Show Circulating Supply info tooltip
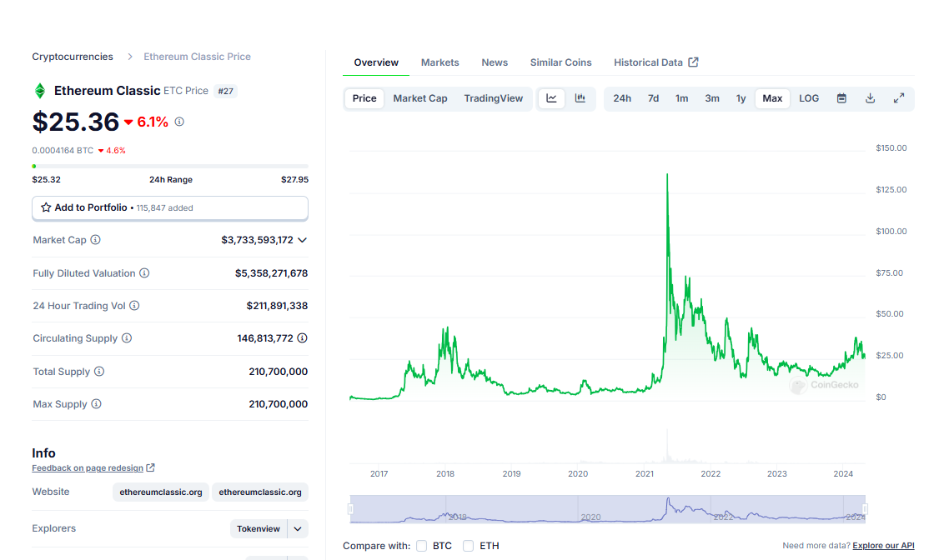This screenshot has width=944, height=560. pos(127,338)
